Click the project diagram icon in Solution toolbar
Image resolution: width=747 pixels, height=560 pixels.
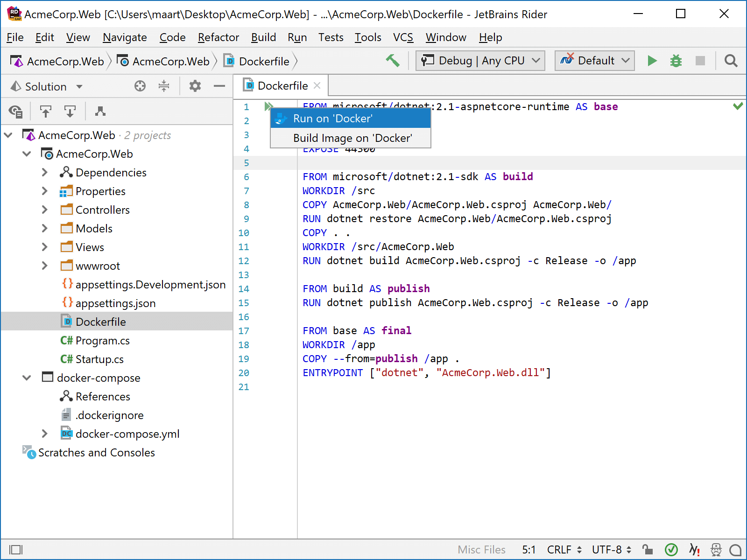coord(100,111)
